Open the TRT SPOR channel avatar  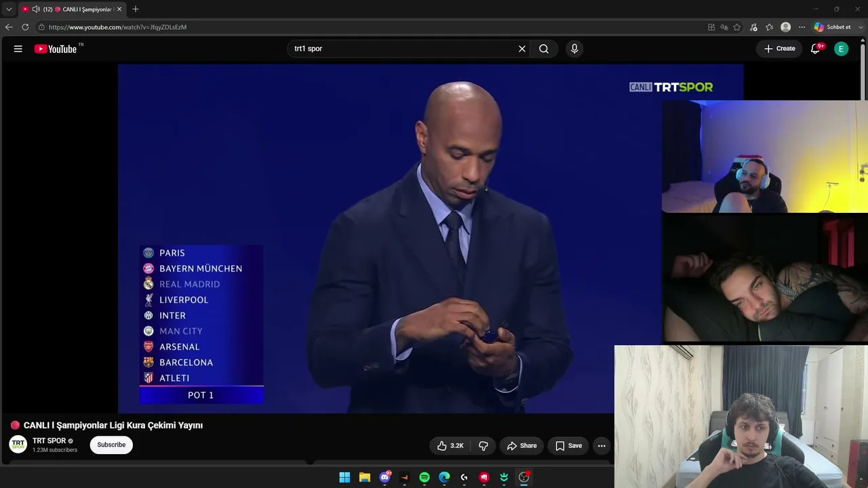(18, 445)
